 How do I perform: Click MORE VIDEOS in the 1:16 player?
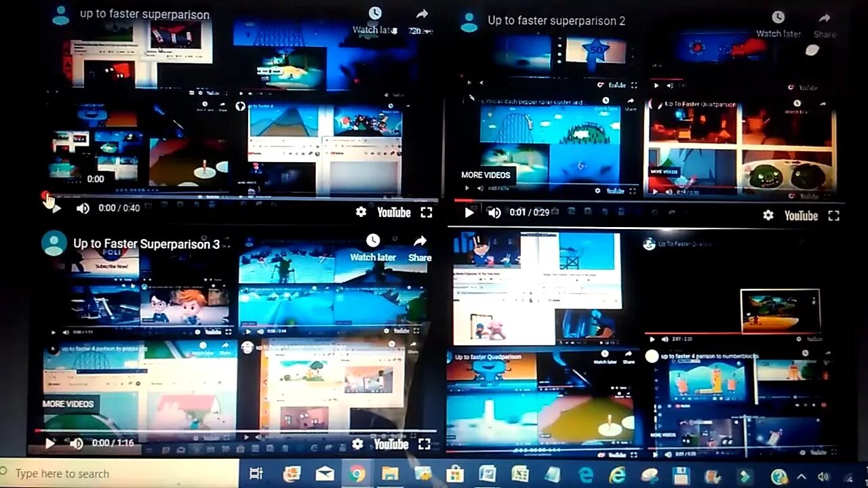pos(68,404)
